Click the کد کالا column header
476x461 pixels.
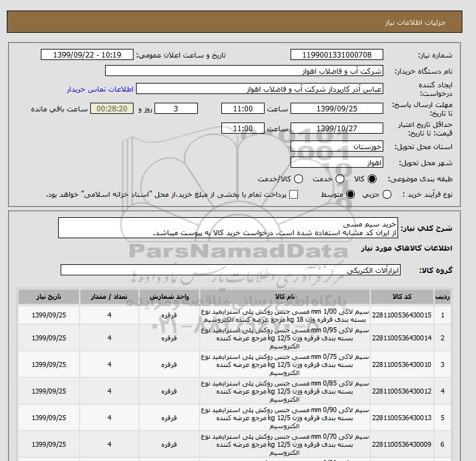click(402, 296)
